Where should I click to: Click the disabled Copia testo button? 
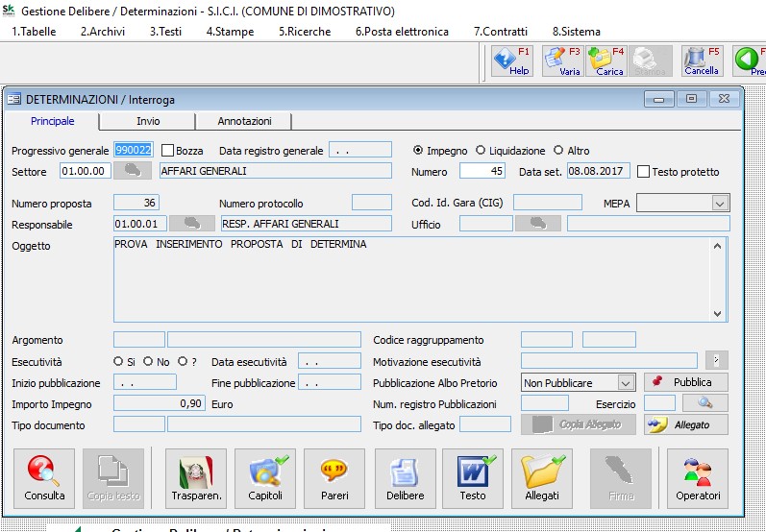click(x=113, y=479)
